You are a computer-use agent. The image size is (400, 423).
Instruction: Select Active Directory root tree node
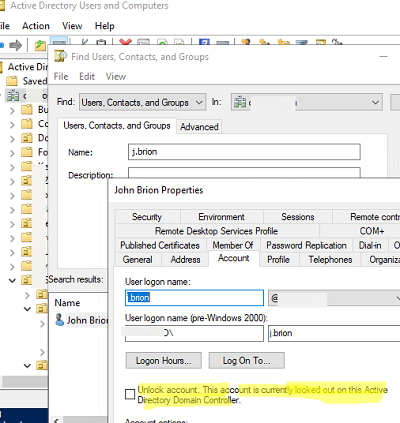click(x=28, y=67)
